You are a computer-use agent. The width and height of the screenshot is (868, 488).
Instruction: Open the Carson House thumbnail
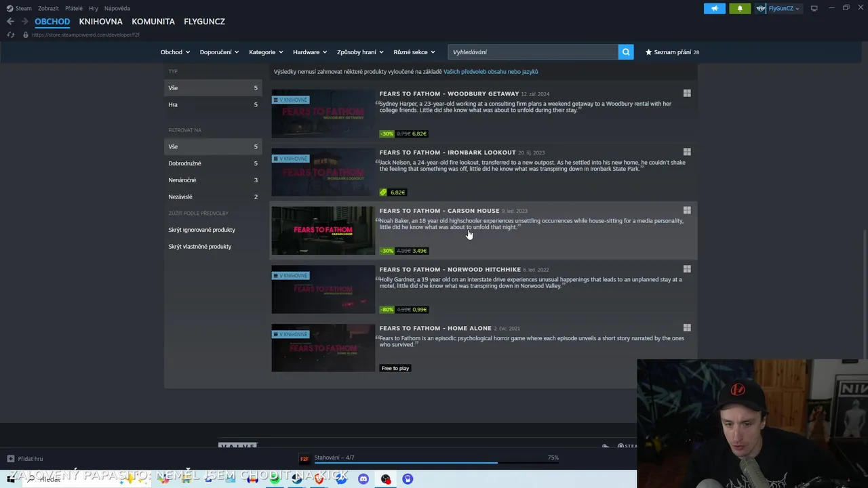[323, 231]
